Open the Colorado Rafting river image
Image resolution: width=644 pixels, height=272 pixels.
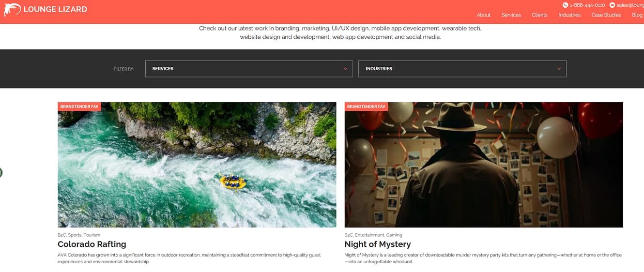tap(197, 165)
